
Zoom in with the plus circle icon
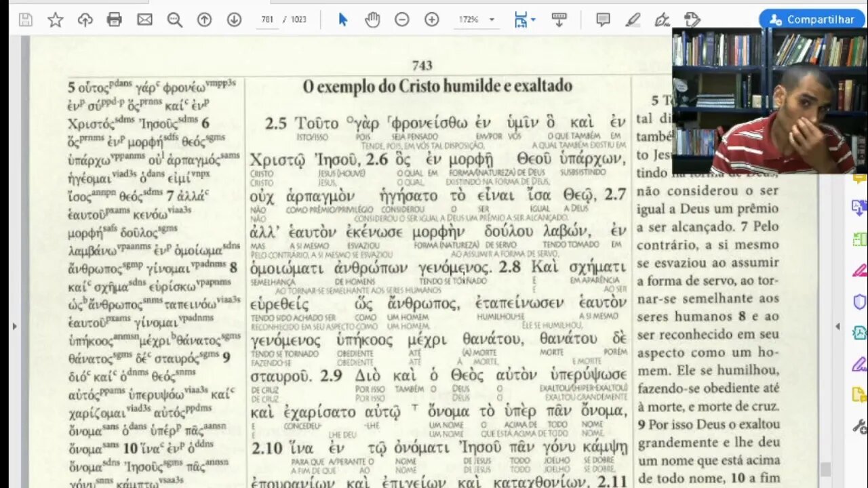pyautogui.click(x=432, y=20)
